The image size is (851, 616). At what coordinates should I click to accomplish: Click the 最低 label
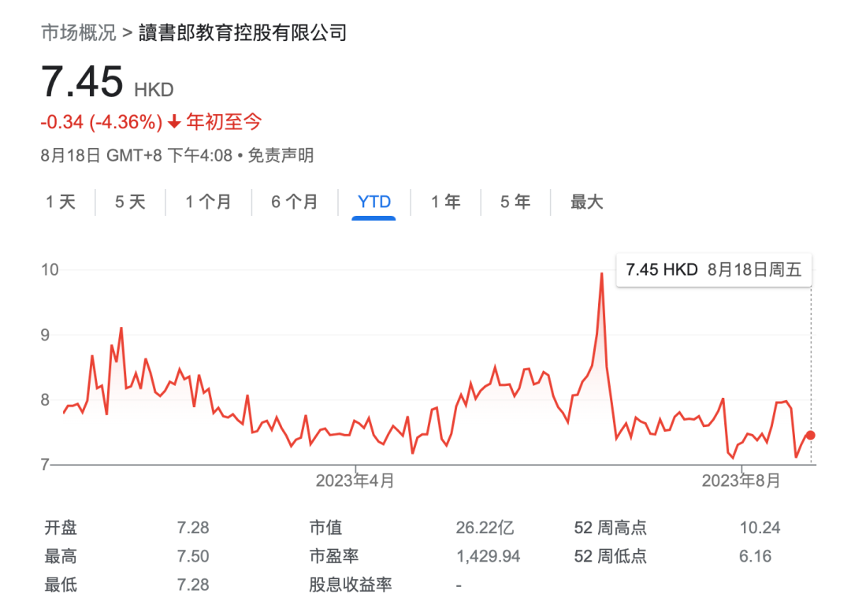(61, 585)
